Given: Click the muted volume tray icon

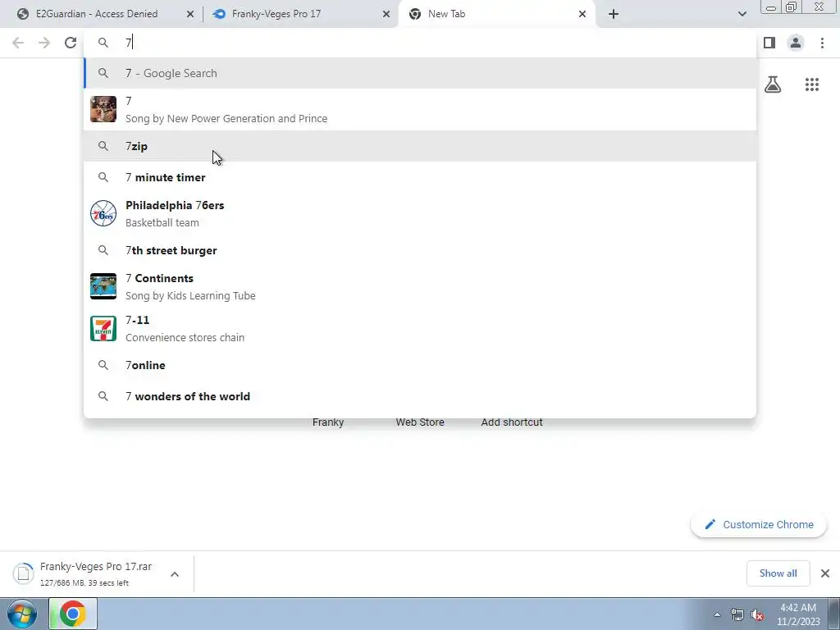Looking at the screenshot, I should point(757,615).
